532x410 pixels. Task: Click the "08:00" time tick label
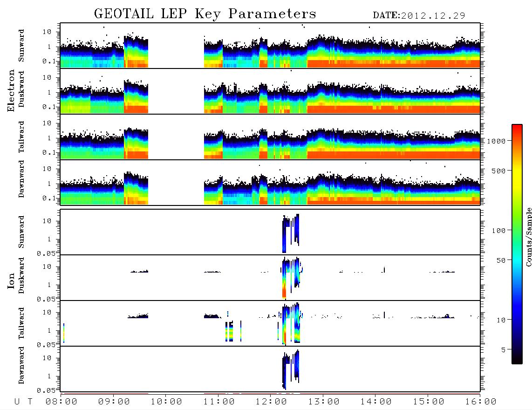(x=61, y=402)
